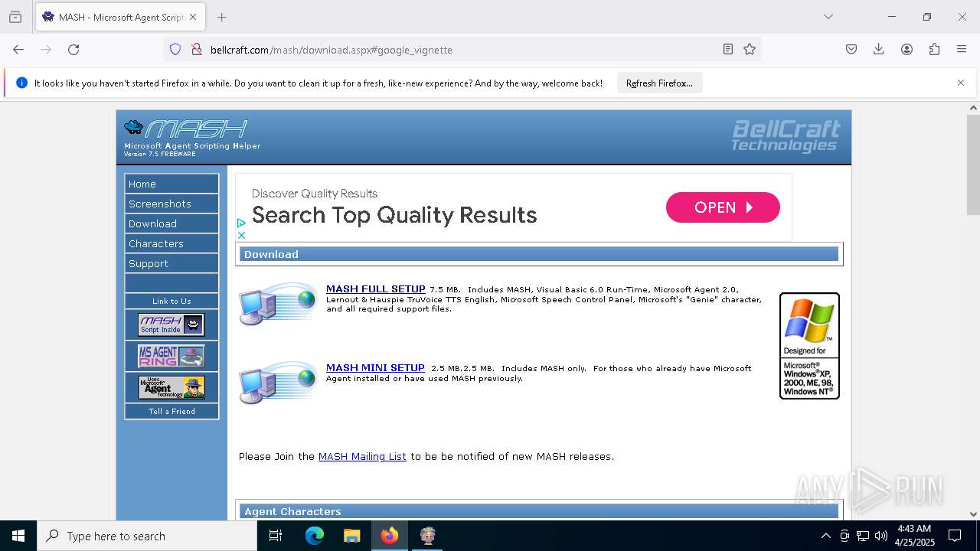The width and height of the screenshot is (980, 551).
Task: Click the Refresh Firefox button
Action: 659,83
